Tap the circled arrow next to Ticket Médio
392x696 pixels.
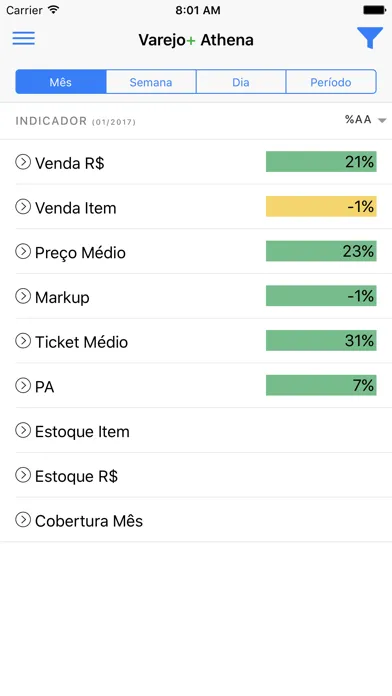point(23,341)
